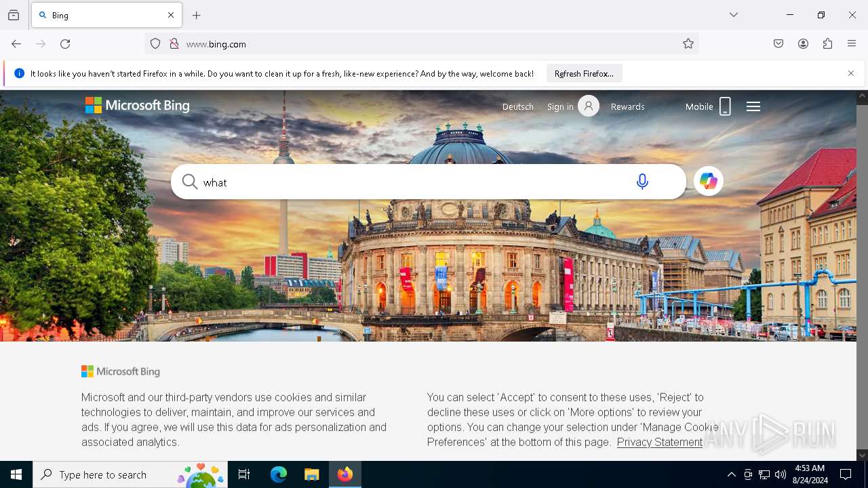Click the user avatar icon
The image size is (868, 488).
tap(589, 106)
